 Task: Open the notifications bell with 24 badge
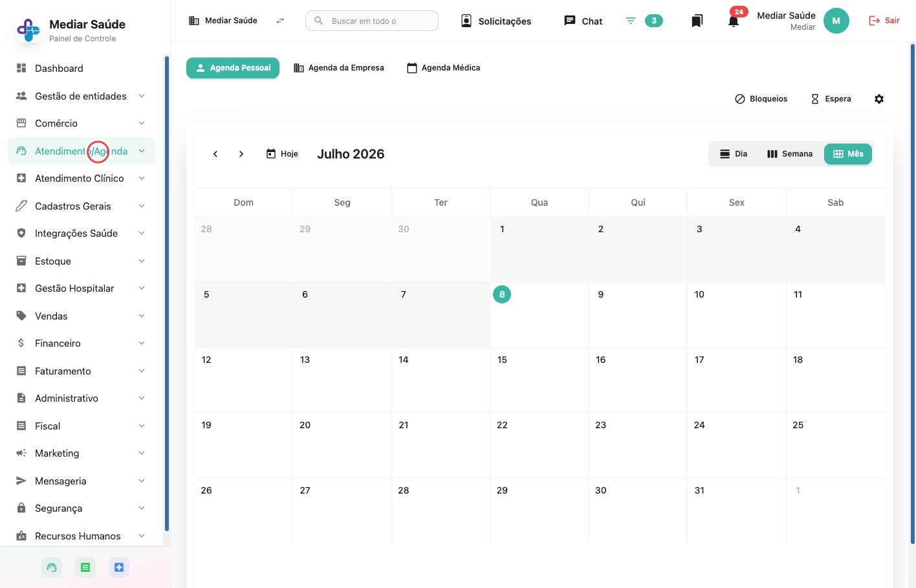[x=734, y=21]
